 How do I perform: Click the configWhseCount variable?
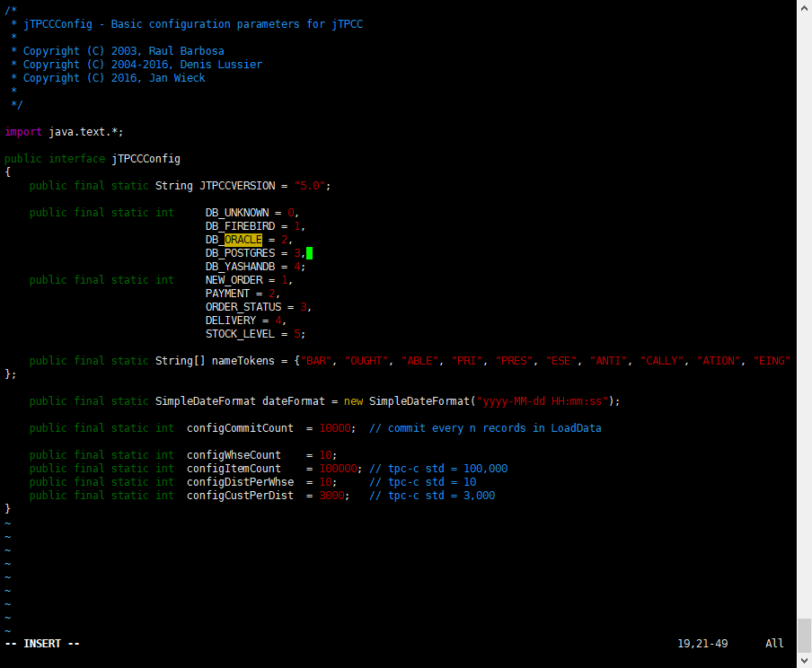pos(234,455)
